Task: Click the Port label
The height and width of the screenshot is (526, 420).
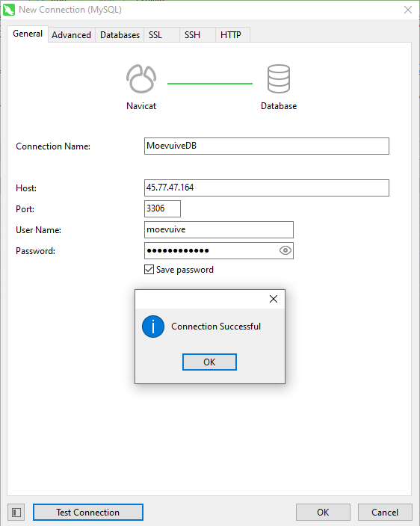Action: click(25, 209)
